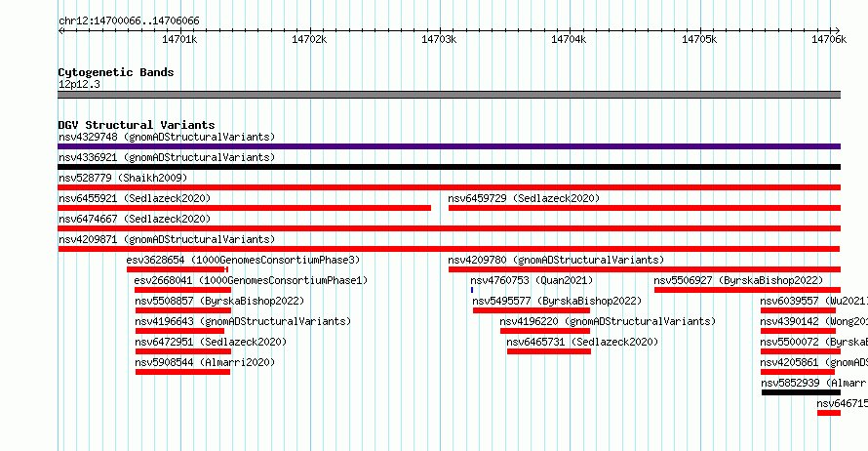The width and height of the screenshot is (868, 451).
Task: Click the red bar under esv2668041
Action: pyautogui.click(x=182, y=290)
